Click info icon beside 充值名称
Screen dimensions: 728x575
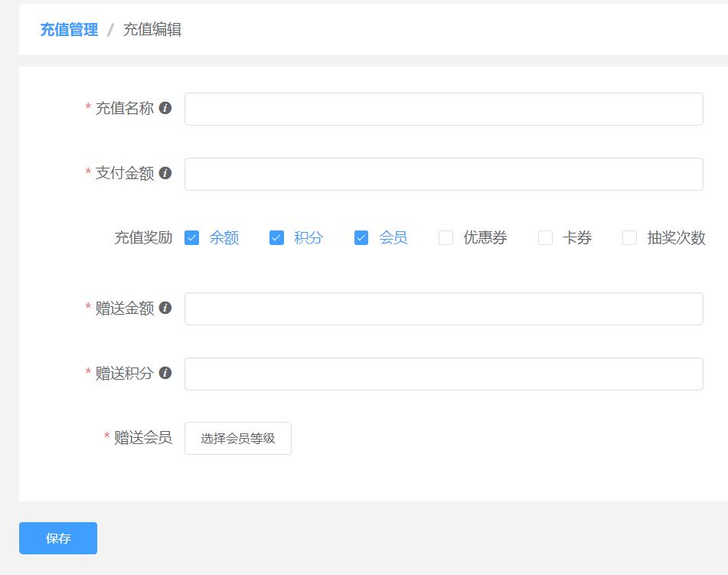click(165, 108)
